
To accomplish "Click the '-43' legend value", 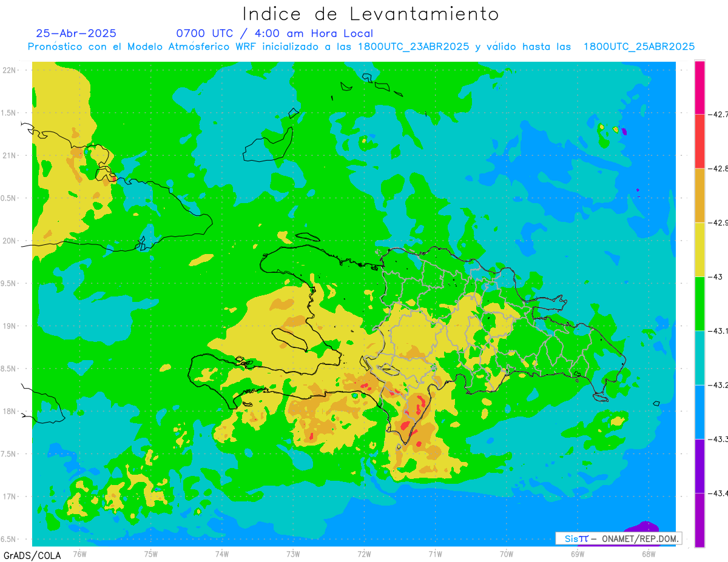I will coord(715,276).
